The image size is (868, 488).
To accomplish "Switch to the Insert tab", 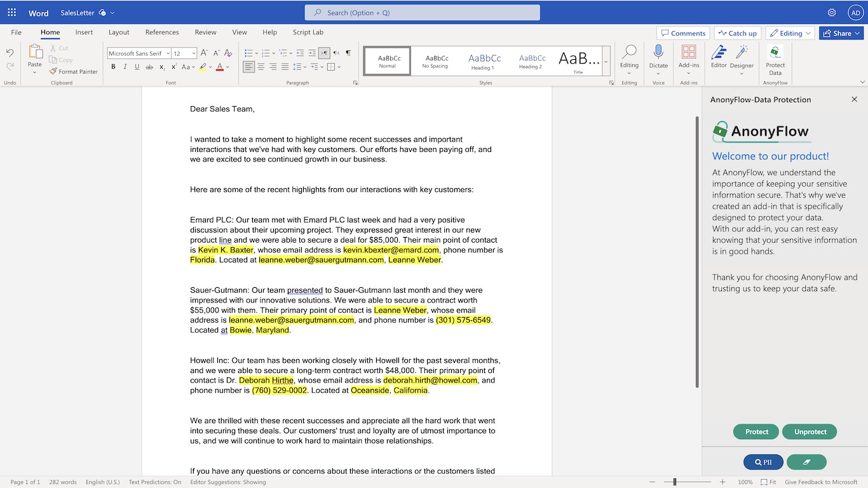I will [x=84, y=32].
